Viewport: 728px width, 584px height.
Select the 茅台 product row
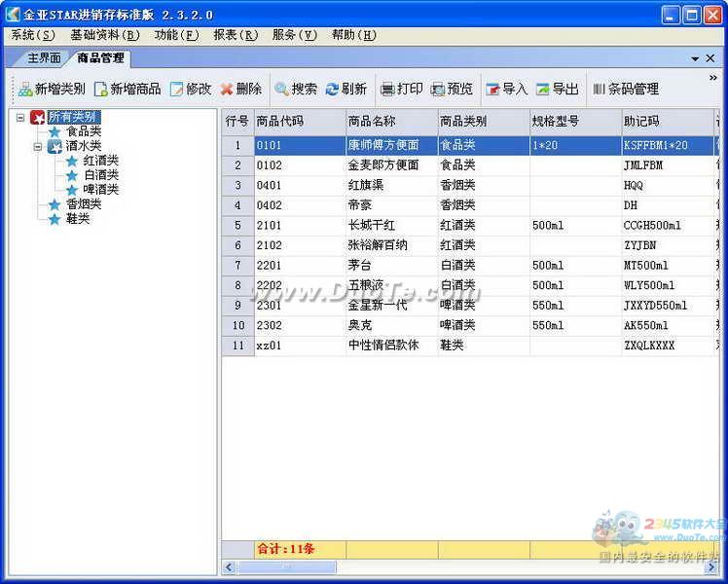(x=365, y=265)
